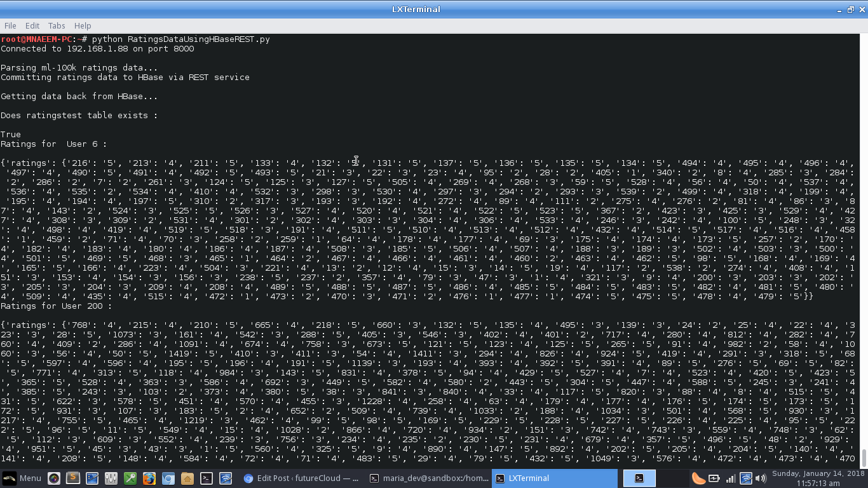Click the terminal vertical scrollbar handle
The width and height of the screenshot is (868, 488).
[x=864, y=457]
